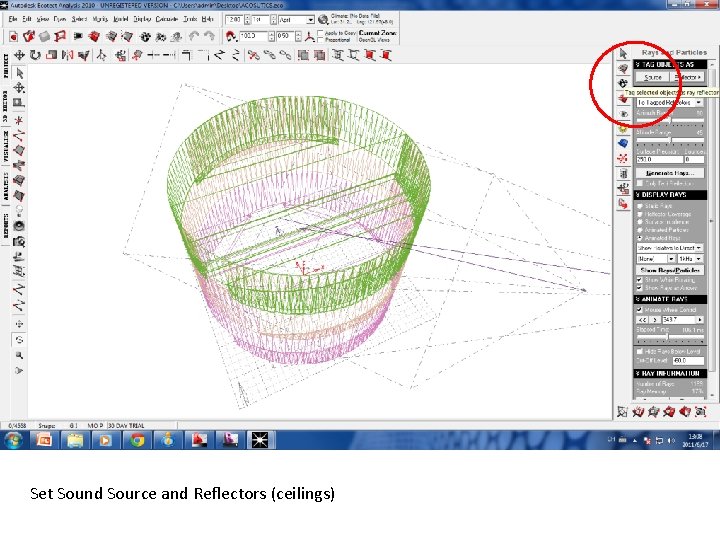
Task: Click the red horseshoe snap icon
Action: pos(231,36)
